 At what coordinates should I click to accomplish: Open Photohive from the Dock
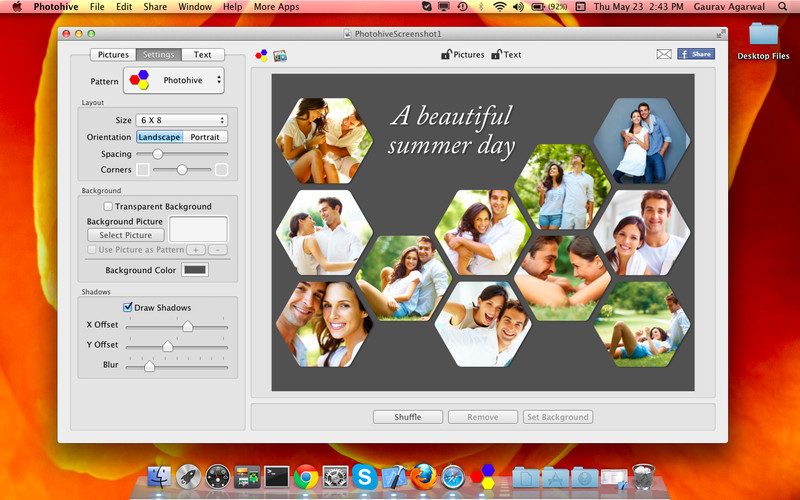coord(482,477)
